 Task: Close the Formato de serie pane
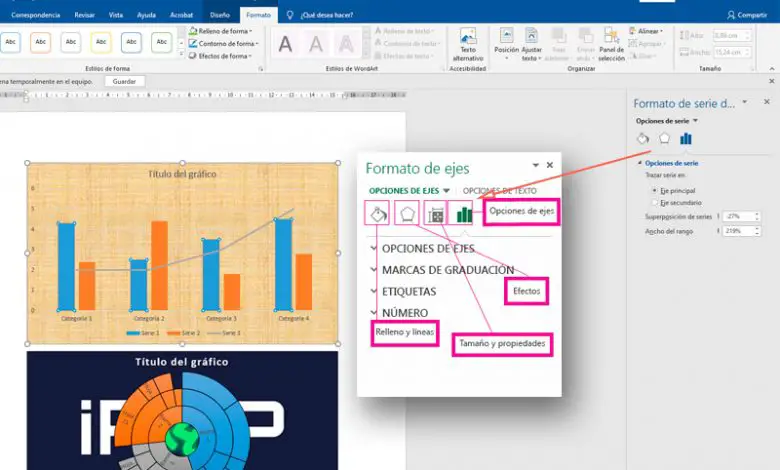click(767, 102)
